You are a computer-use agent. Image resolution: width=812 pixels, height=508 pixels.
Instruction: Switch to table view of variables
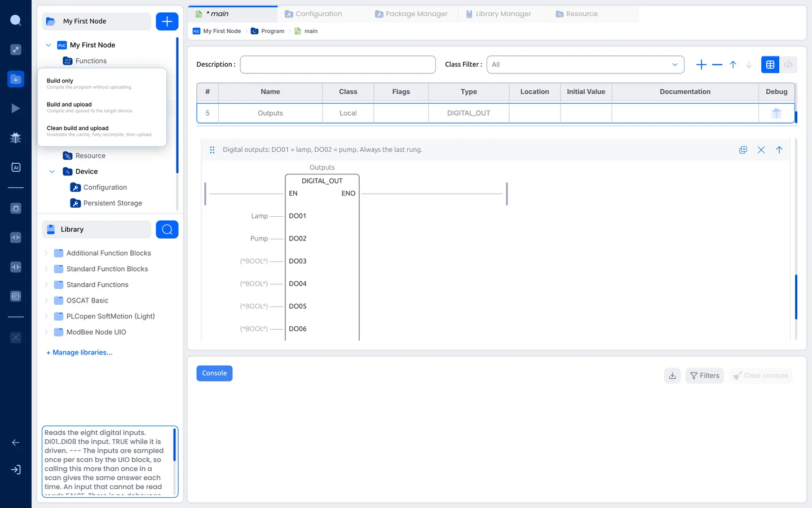tap(770, 65)
